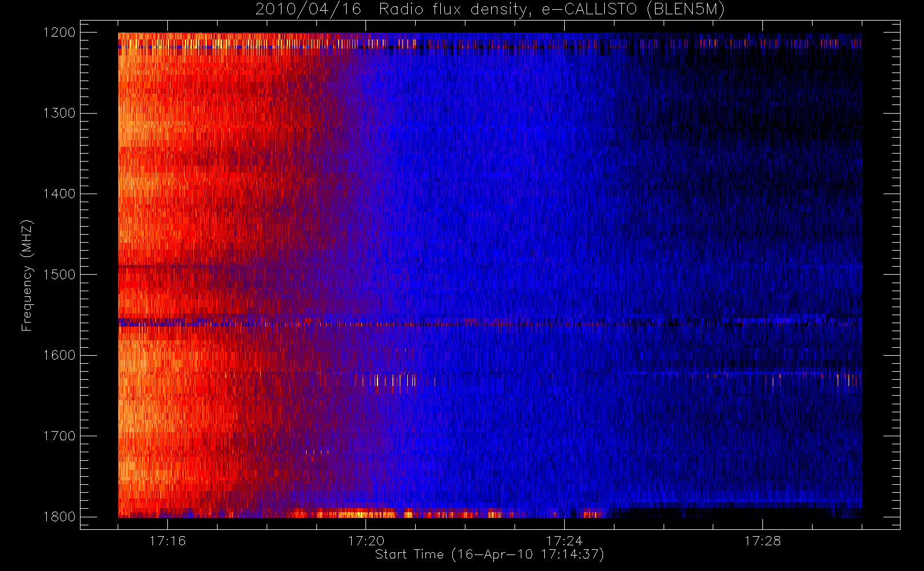Select the 1800 frequency axis label
Image resolution: width=924 pixels, height=571 pixels.
[x=59, y=517]
